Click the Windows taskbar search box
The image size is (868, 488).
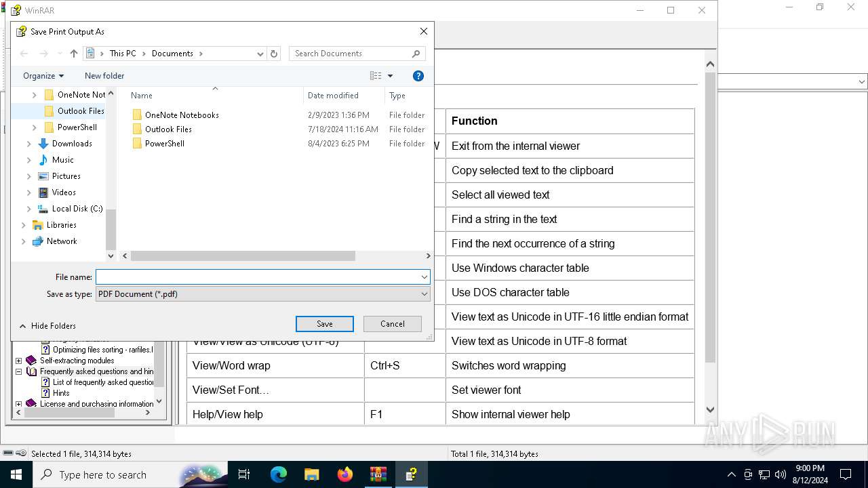click(x=130, y=474)
